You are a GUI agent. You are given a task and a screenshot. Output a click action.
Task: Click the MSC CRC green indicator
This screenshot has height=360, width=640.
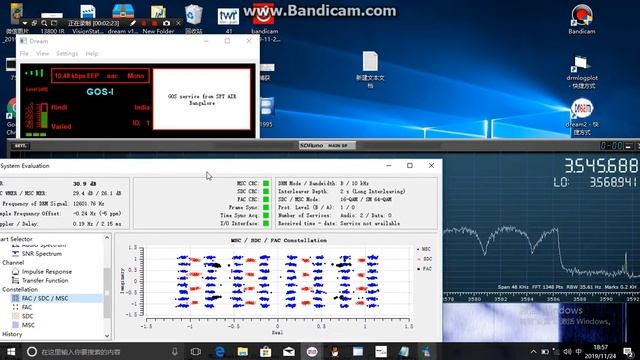(x=266, y=183)
